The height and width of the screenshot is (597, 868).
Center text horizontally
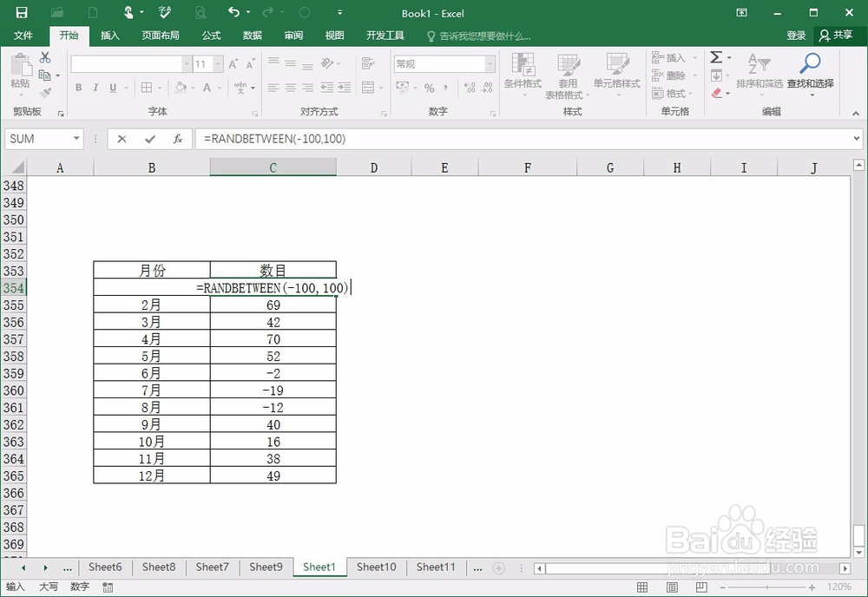(x=291, y=88)
